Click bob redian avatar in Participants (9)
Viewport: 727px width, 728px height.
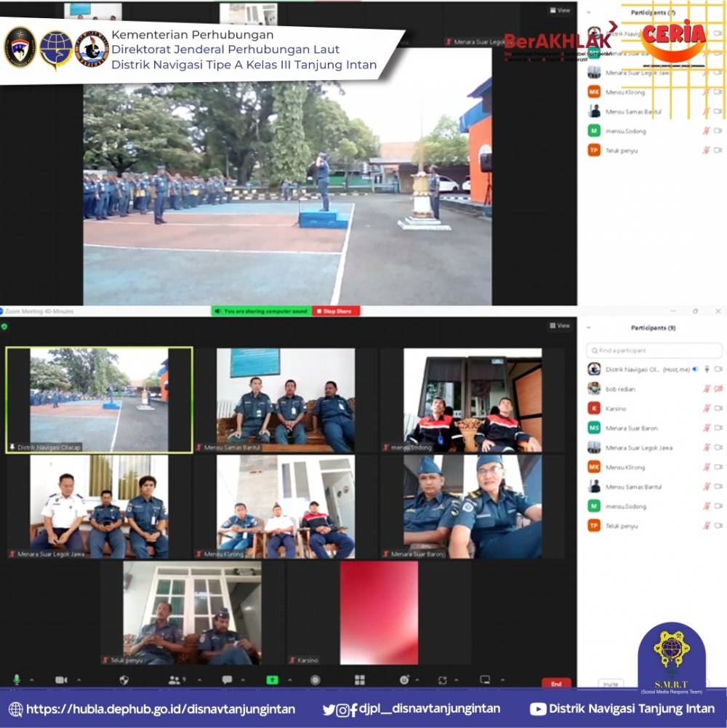[594, 388]
